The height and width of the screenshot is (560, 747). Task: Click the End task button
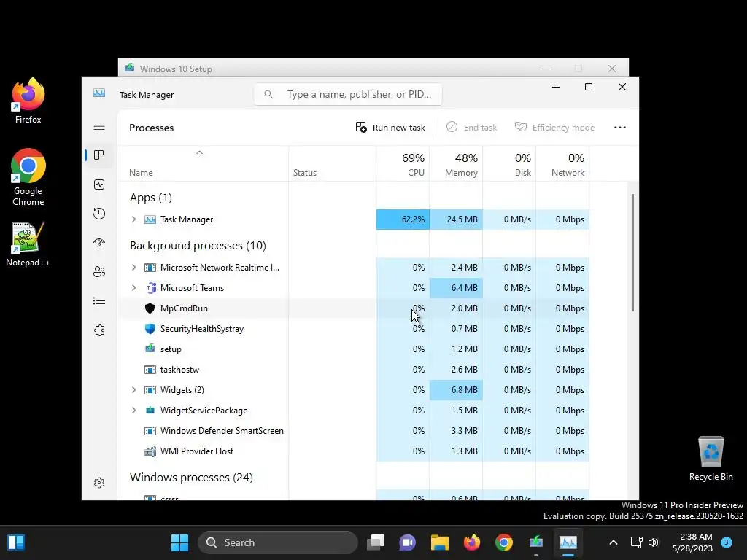472,128
